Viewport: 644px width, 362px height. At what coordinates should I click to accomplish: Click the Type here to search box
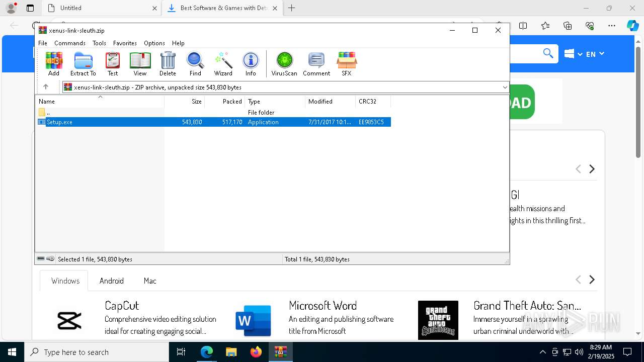click(97, 352)
